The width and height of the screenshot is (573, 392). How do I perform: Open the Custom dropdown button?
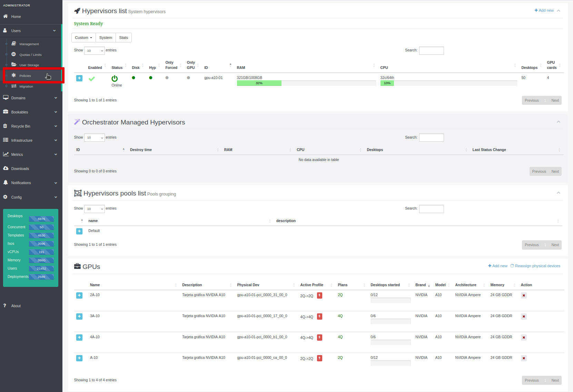(83, 38)
